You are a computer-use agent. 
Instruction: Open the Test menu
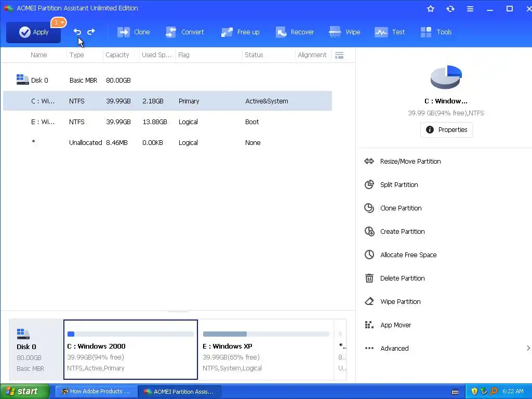coord(390,32)
